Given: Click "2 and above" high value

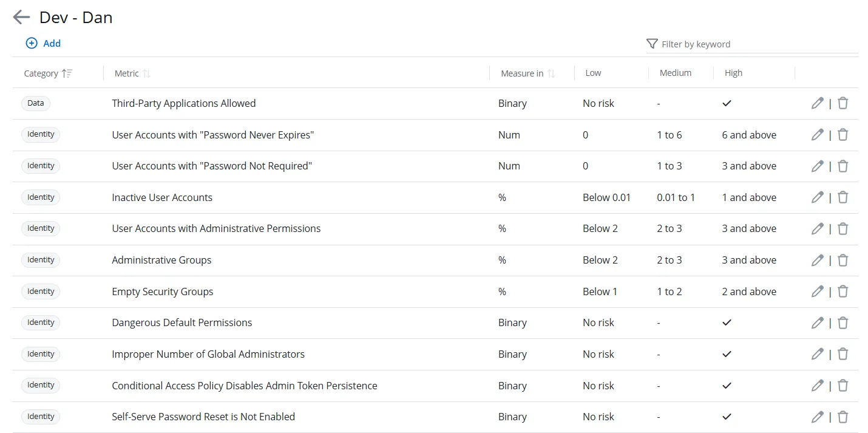Looking at the screenshot, I should [749, 292].
